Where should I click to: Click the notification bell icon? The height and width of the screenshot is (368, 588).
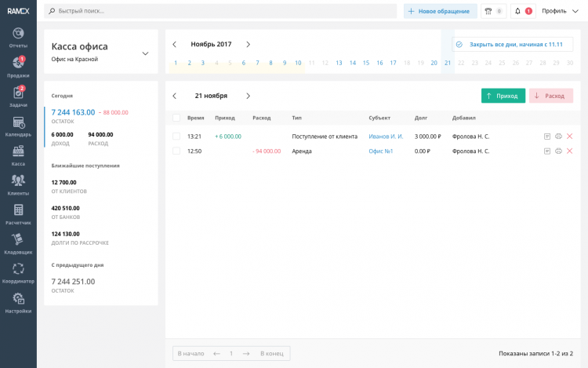point(517,11)
